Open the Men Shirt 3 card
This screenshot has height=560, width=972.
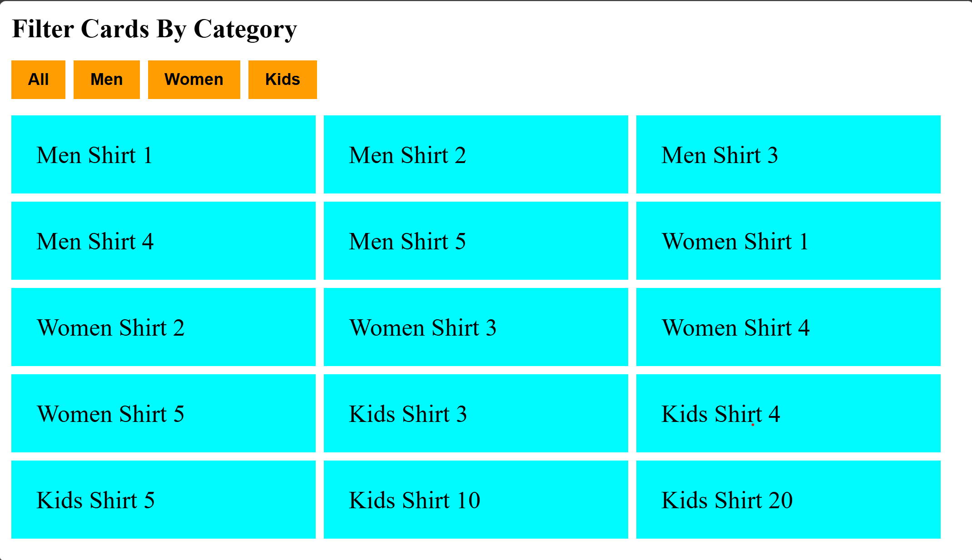(x=788, y=154)
